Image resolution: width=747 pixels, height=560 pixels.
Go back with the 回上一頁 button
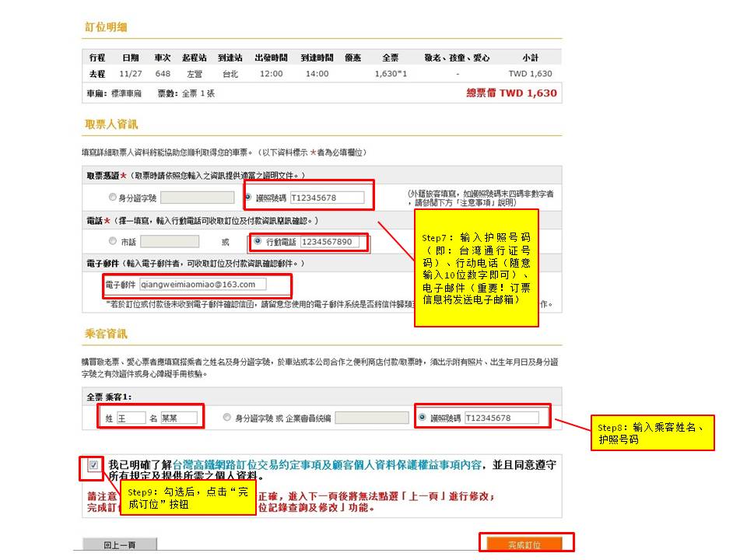pos(120,544)
